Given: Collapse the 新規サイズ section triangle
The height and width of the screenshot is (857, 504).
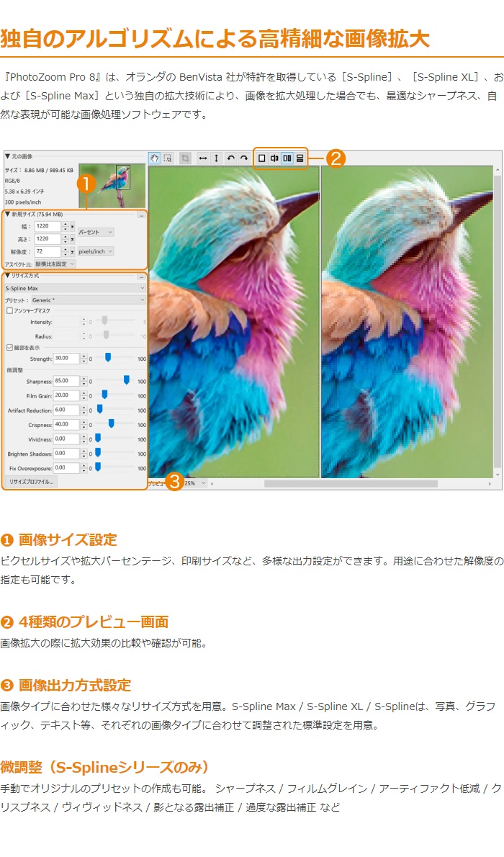Looking at the screenshot, I should pyautogui.click(x=8, y=215).
